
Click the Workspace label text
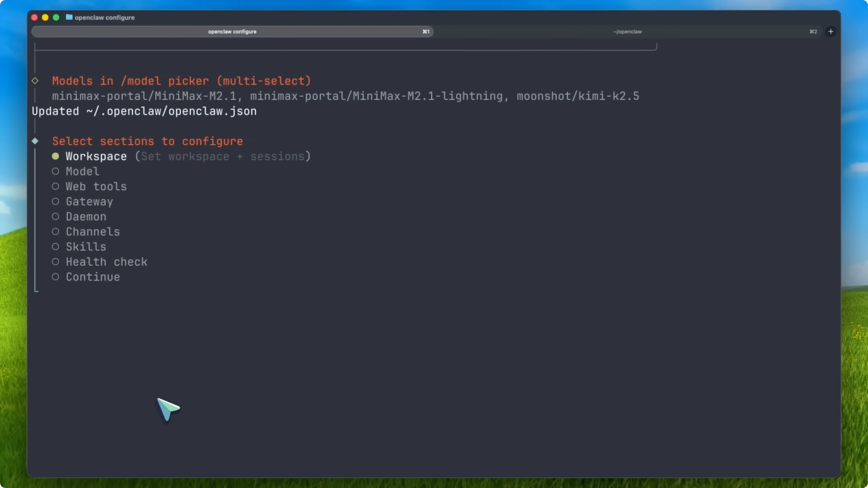point(96,156)
